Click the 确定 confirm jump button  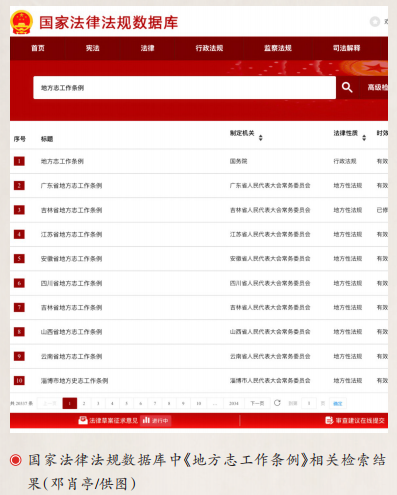338,403
